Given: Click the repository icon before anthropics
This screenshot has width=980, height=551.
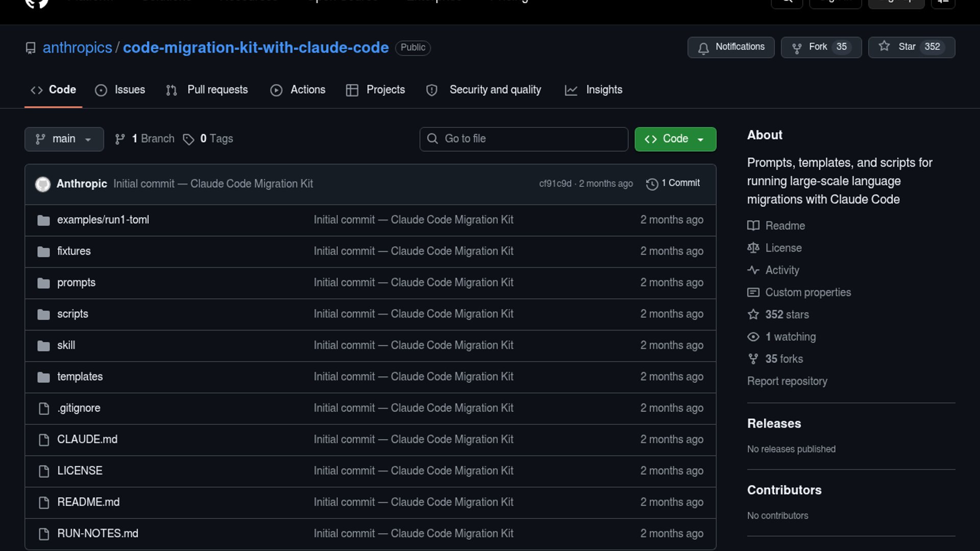Looking at the screenshot, I should coord(31,48).
